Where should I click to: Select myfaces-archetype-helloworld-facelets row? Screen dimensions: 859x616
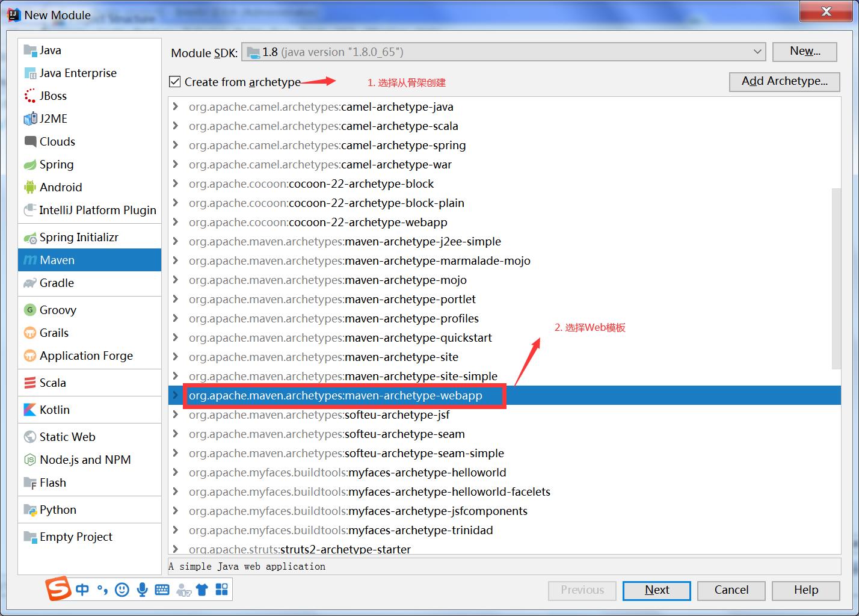click(504, 491)
